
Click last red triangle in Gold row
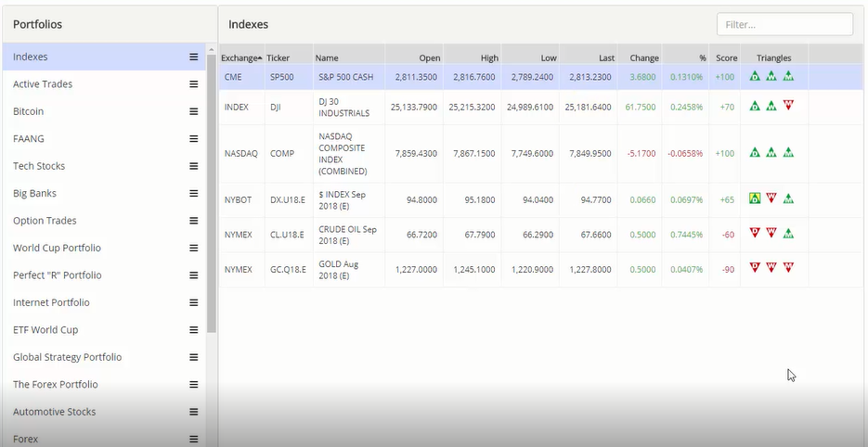(788, 268)
